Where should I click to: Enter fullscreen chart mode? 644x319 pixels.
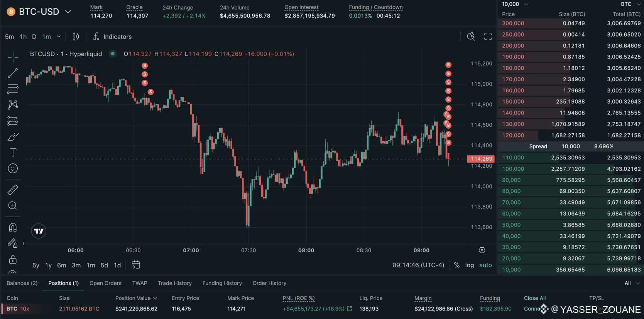488,37
